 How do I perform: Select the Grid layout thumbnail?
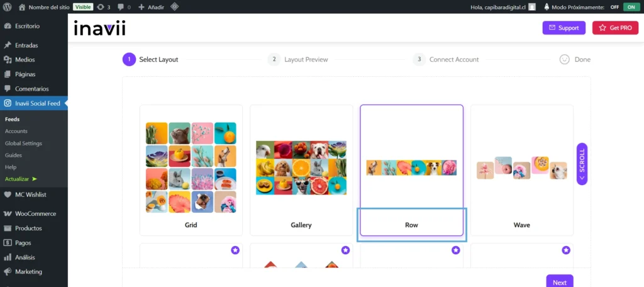tap(191, 167)
